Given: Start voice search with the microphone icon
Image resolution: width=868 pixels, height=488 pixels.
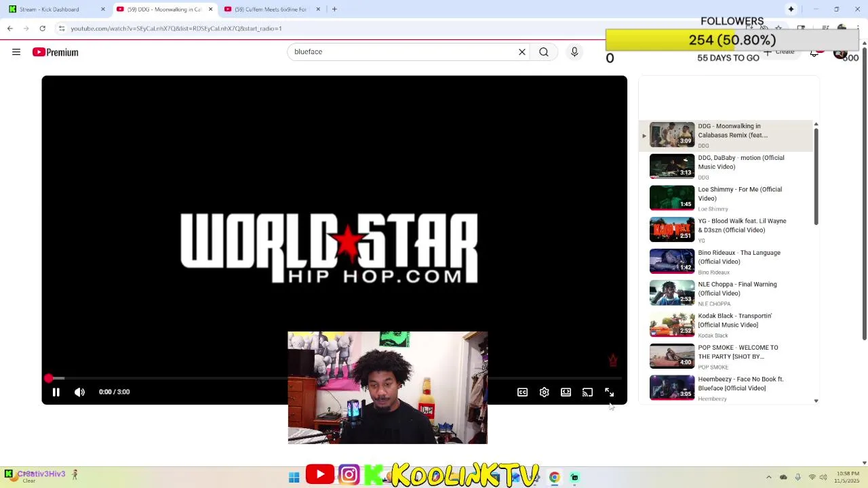Looking at the screenshot, I should 574,52.
